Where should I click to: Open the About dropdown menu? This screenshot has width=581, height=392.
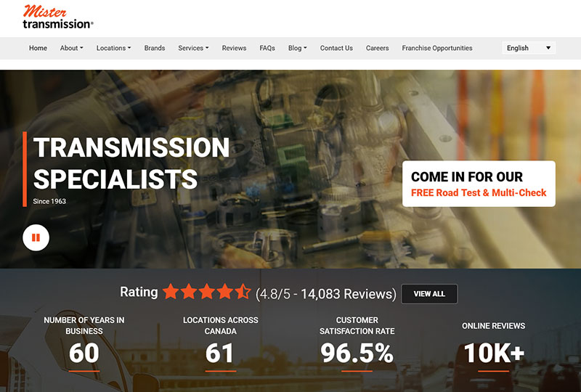[71, 48]
